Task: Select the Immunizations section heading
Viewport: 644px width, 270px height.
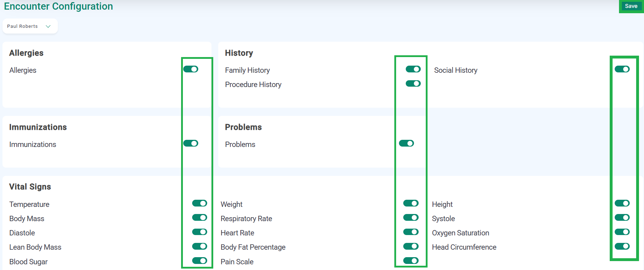Action: click(x=38, y=127)
